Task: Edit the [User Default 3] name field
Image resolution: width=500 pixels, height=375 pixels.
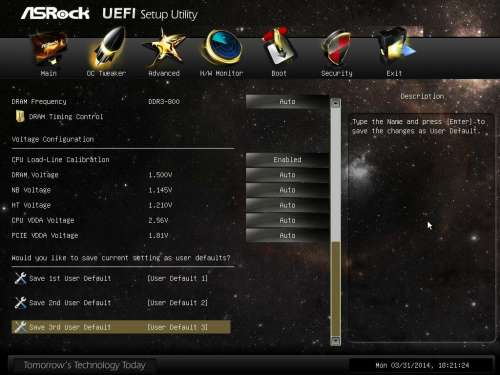Action: coord(178,327)
